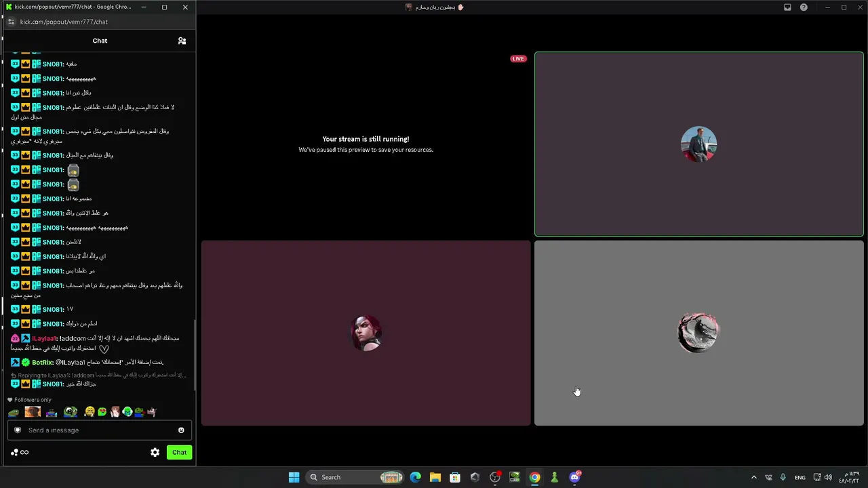
Task: Click the channel points infinity indicator
Action: (x=20, y=452)
